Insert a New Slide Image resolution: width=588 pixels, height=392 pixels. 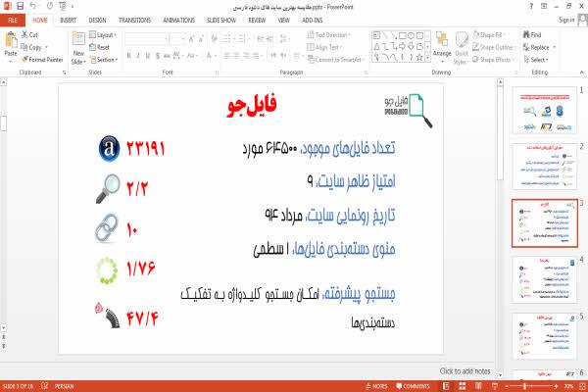(78, 49)
